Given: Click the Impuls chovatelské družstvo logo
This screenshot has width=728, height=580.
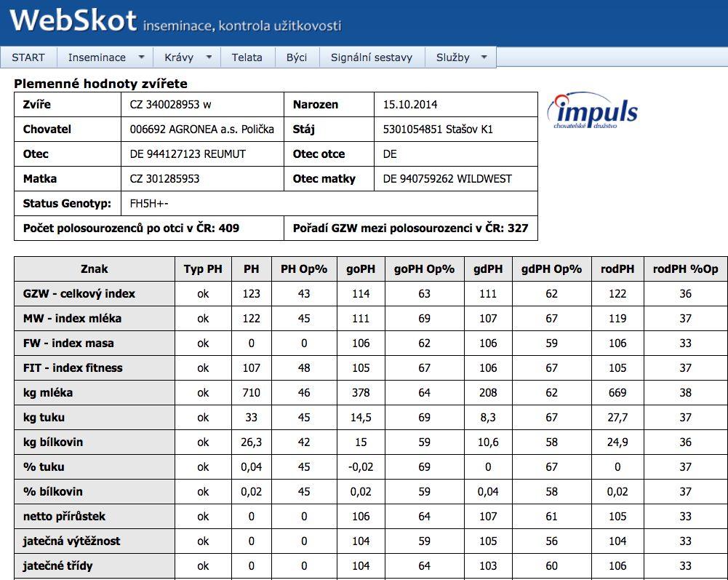Looking at the screenshot, I should (x=593, y=111).
